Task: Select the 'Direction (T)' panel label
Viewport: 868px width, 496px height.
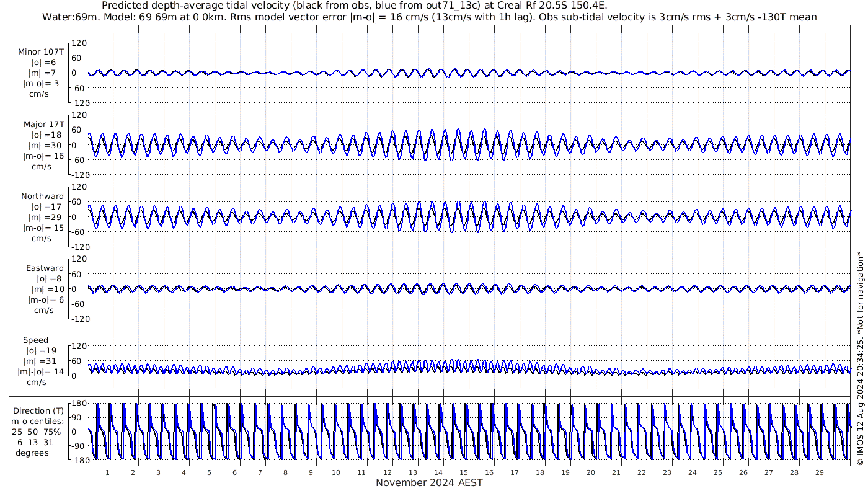Action: (x=38, y=410)
